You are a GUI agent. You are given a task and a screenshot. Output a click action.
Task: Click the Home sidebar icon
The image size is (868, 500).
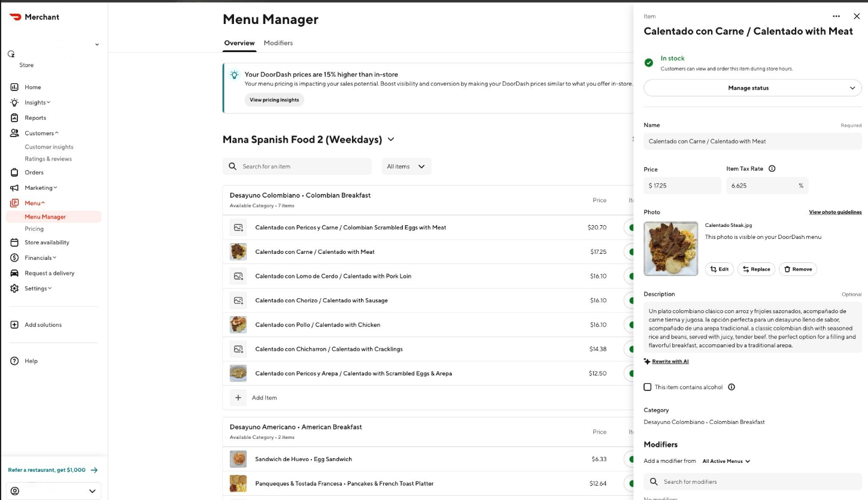click(x=14, y=87)
